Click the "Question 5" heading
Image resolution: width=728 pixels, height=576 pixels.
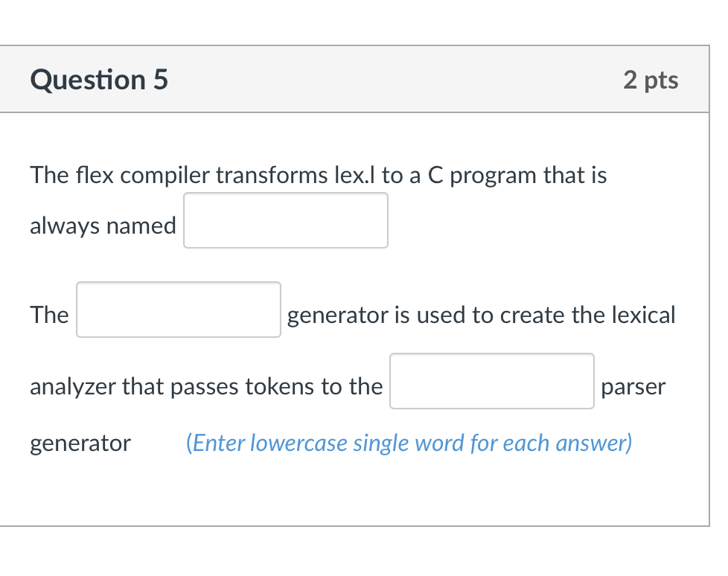99,80
